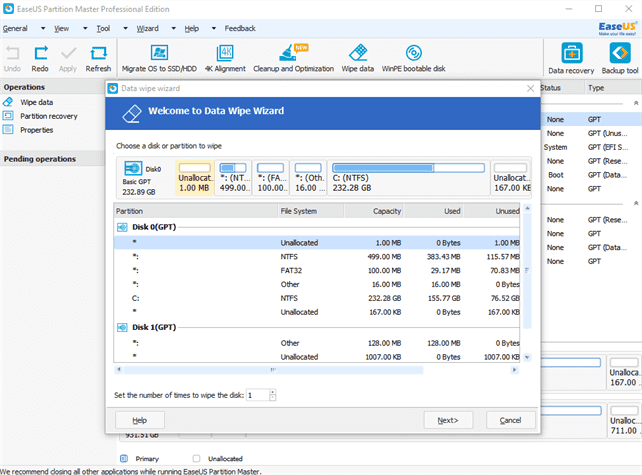
Task: Select the Unallocated 1007.00 KB row
Action: [x=317, y=357]
